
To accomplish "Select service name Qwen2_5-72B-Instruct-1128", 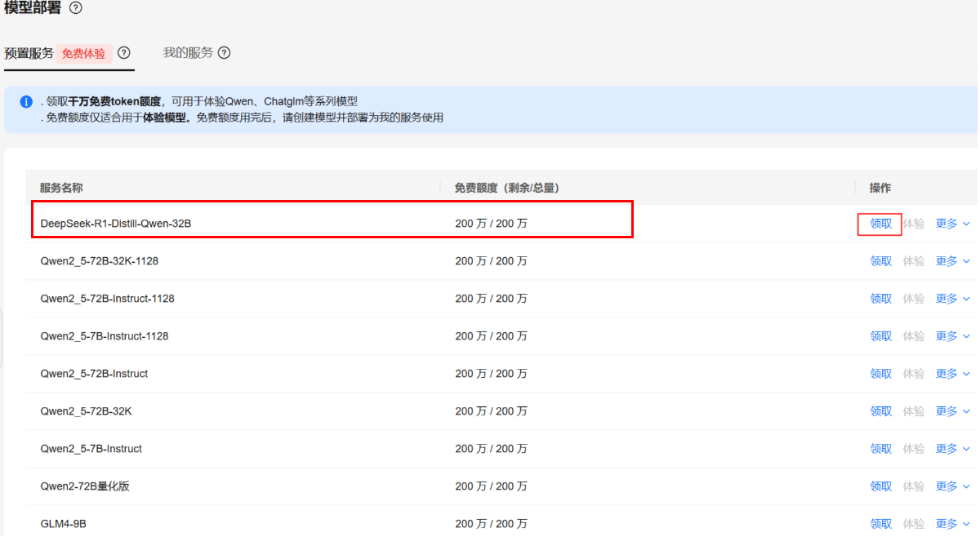I will [x=108, y=299].
